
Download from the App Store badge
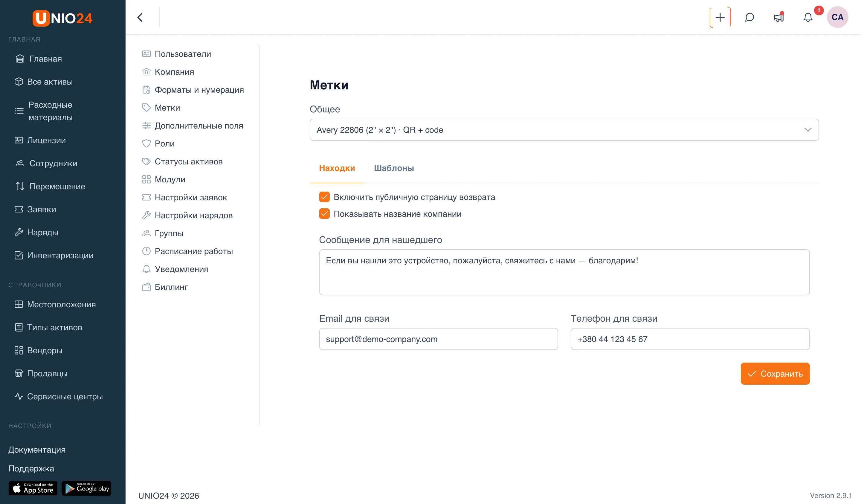pyautogui.click(x=33, y=488)
